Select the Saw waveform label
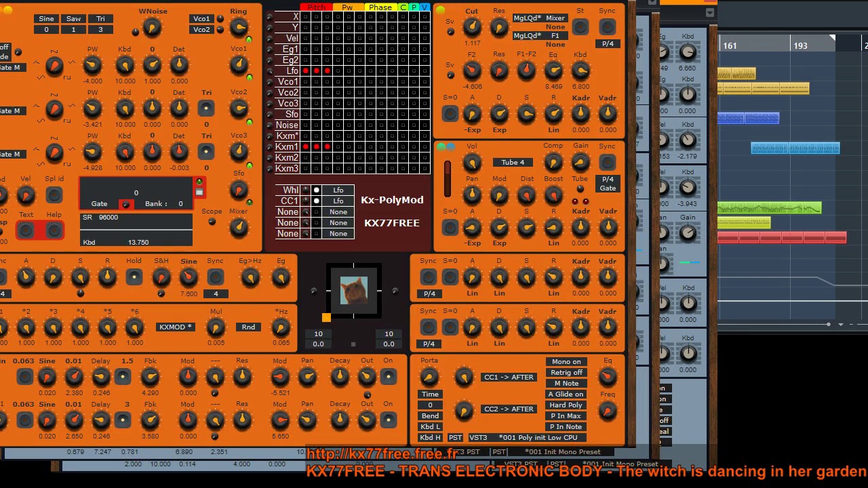The image size is (868, 488). point(73,19)
